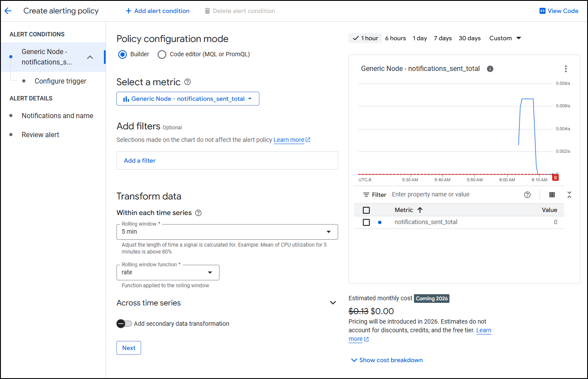Click help icon next to Select a metric
This screenshot has width=588, height=379.
(187, 82)
